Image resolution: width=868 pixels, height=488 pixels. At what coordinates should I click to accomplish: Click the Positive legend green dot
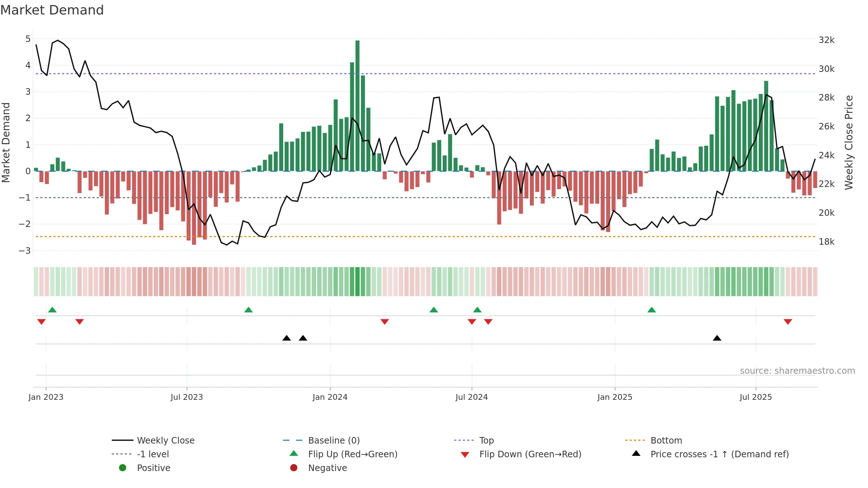[x=123, y=468]
